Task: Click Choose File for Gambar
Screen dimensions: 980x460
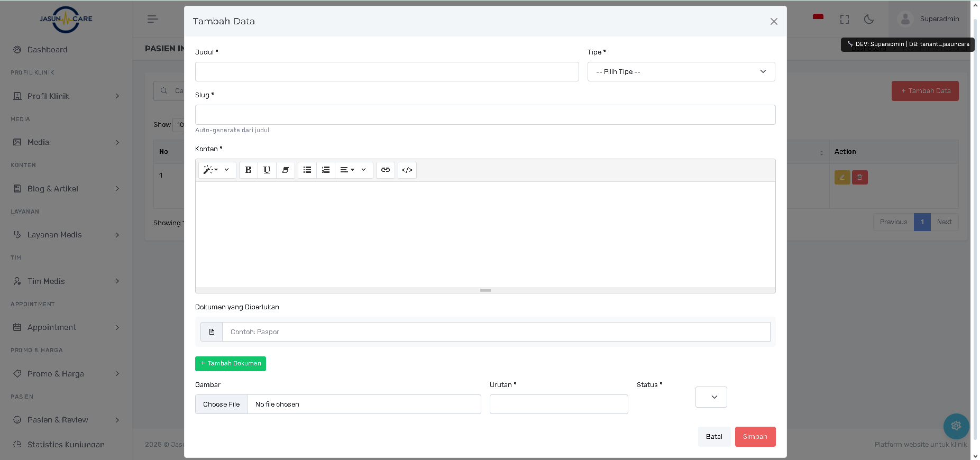Action: pos(221,404)
